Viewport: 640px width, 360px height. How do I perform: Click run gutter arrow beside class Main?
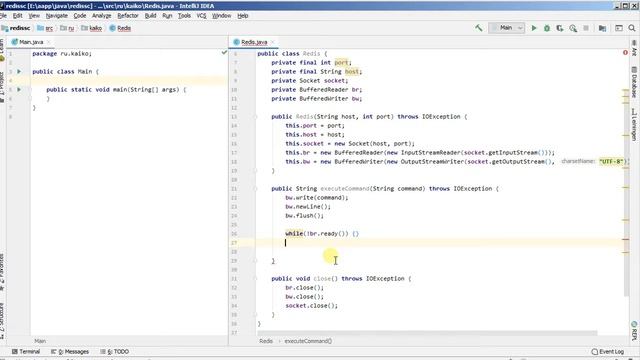pyautogui.click(x=19, y=71)
